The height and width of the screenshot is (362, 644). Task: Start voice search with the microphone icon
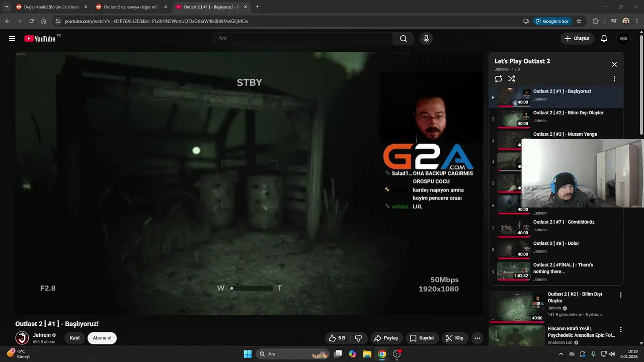point(426,39)
